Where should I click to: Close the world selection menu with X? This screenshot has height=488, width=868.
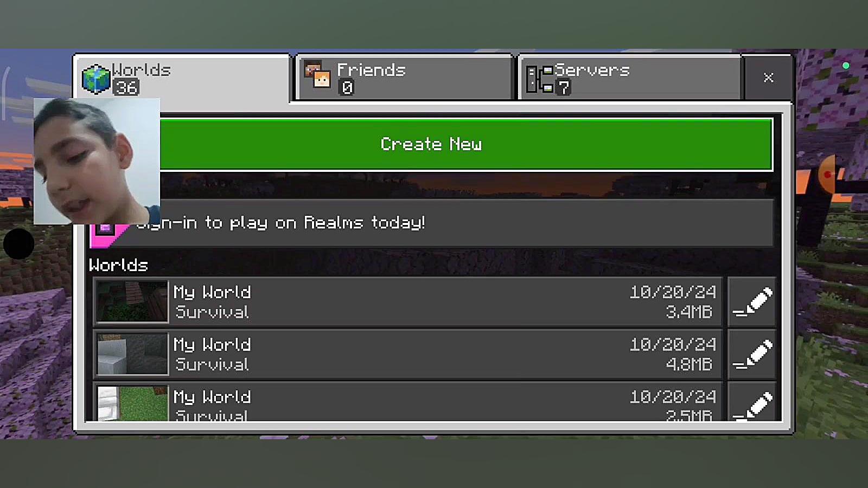(x=768, y=78)
